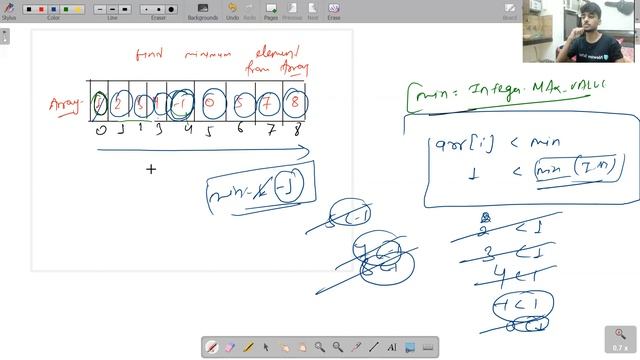Go to the Next page
Viewport: 640px width, 360px height.
coord(313,11)
